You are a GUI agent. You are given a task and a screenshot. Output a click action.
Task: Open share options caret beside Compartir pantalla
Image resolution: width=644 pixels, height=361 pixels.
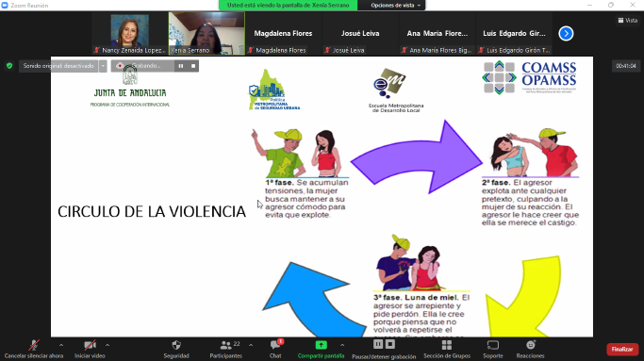tap(342, 345)
